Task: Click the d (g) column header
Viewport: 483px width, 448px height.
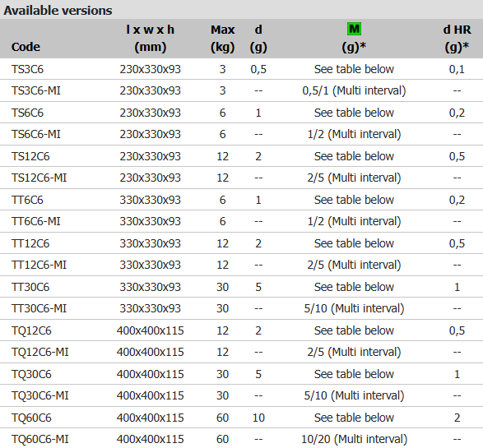Action: [x=258, y=39]
